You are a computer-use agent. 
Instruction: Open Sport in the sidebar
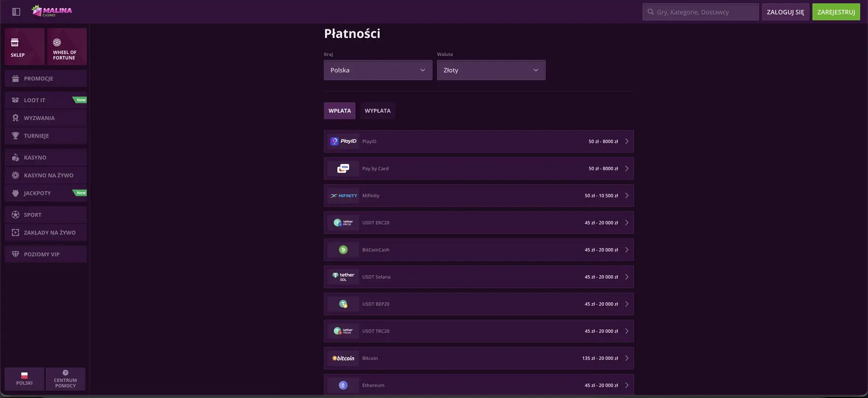[46, 215]
